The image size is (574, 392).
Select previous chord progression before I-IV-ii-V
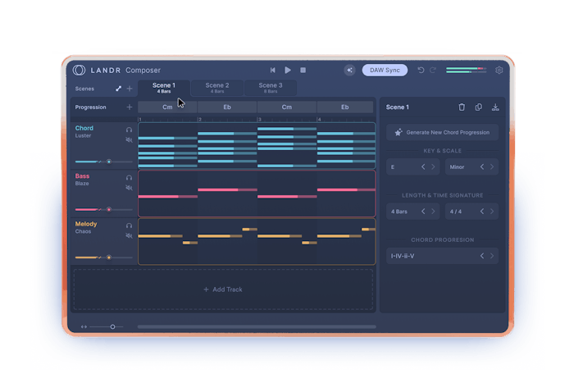point(482,256)
